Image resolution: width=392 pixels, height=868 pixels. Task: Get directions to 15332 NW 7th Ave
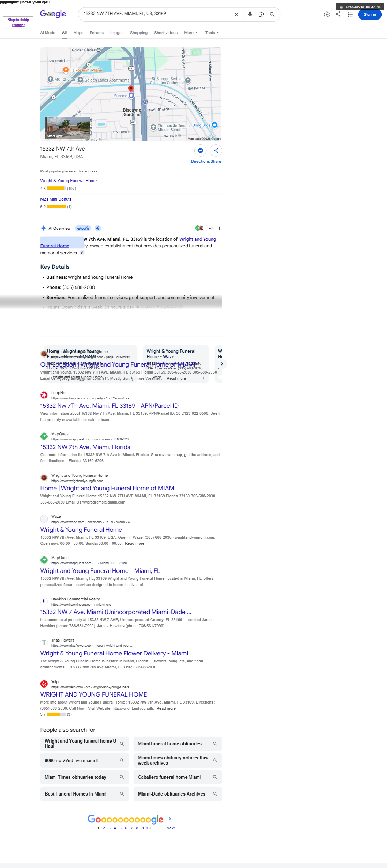201,151
